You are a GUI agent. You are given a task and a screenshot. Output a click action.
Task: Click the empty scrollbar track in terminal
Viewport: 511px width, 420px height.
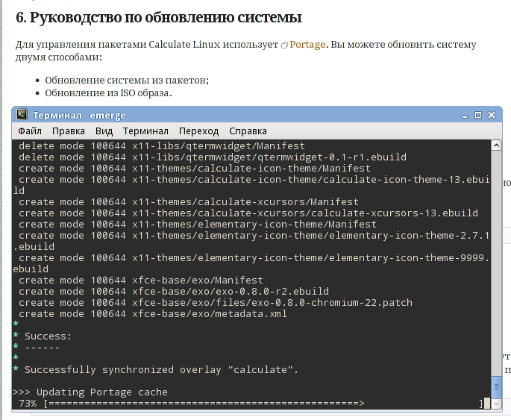(496, 263)
